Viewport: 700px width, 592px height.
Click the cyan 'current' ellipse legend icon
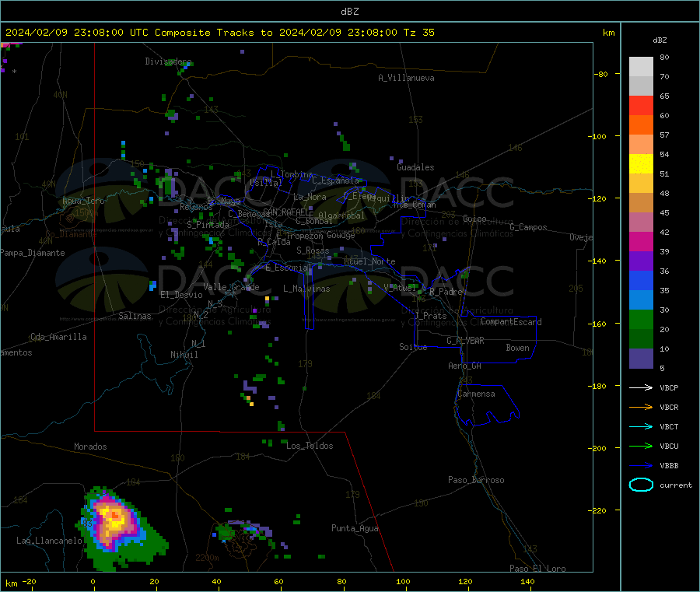tap(641, 485)
